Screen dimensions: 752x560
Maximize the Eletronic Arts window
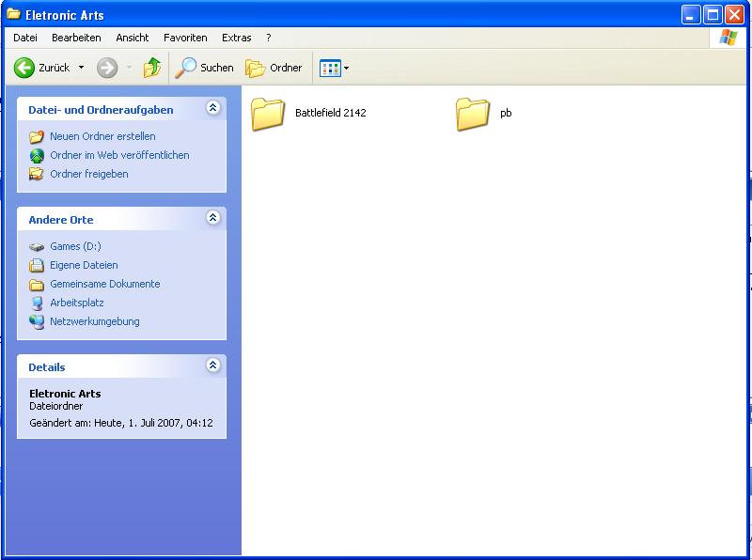click(x=713, y=15)
